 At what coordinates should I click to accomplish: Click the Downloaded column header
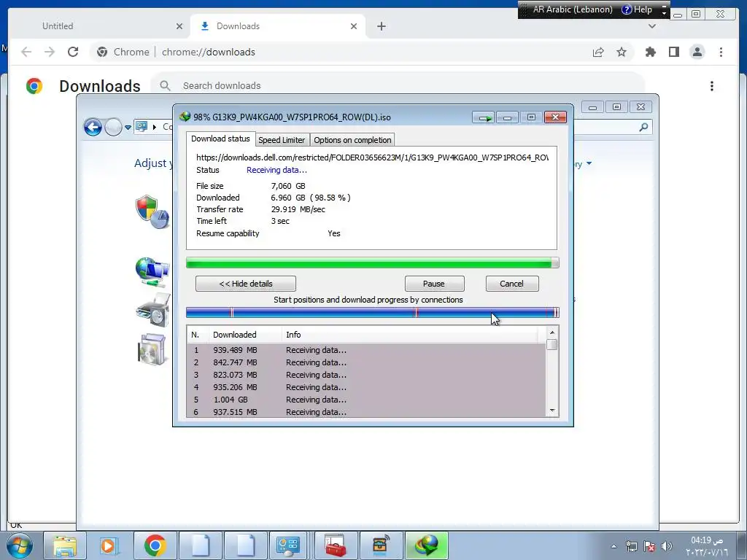(245, 335)
